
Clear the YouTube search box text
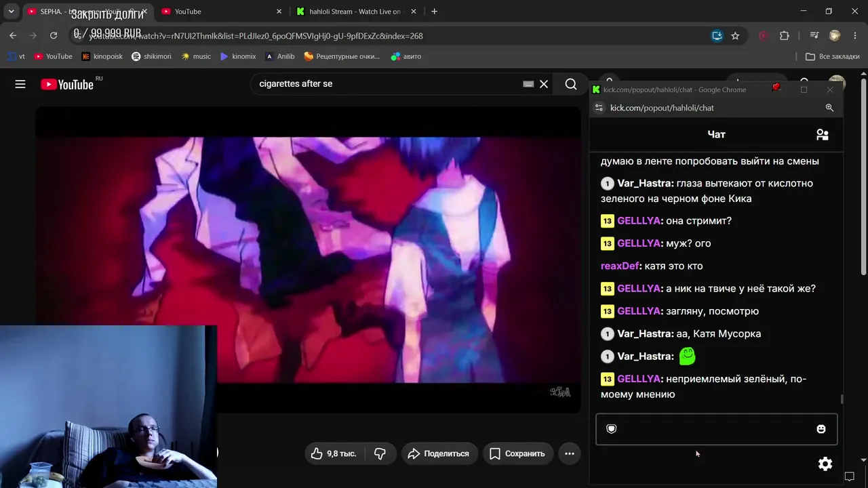click(x=544, y=84)
